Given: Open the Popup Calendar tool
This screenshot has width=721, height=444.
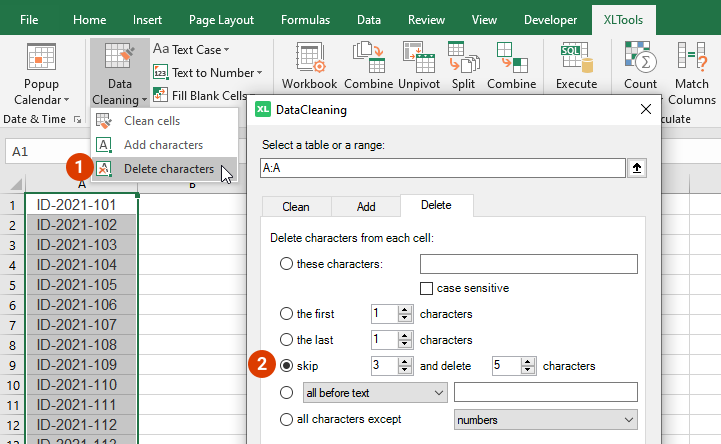Looking at the screenshot, I should (x=41, y=74).
